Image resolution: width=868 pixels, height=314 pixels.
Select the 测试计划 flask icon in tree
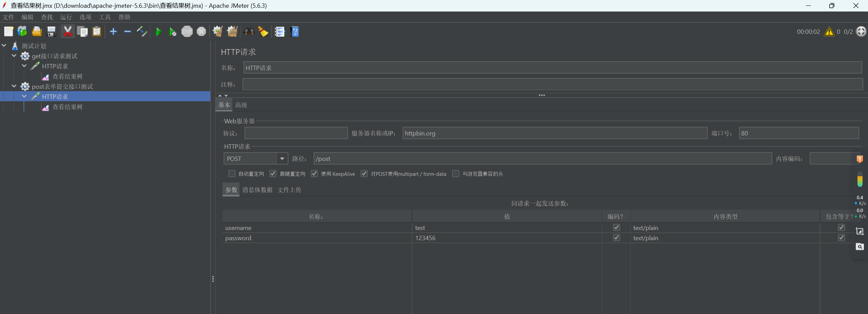coord(15,46)
